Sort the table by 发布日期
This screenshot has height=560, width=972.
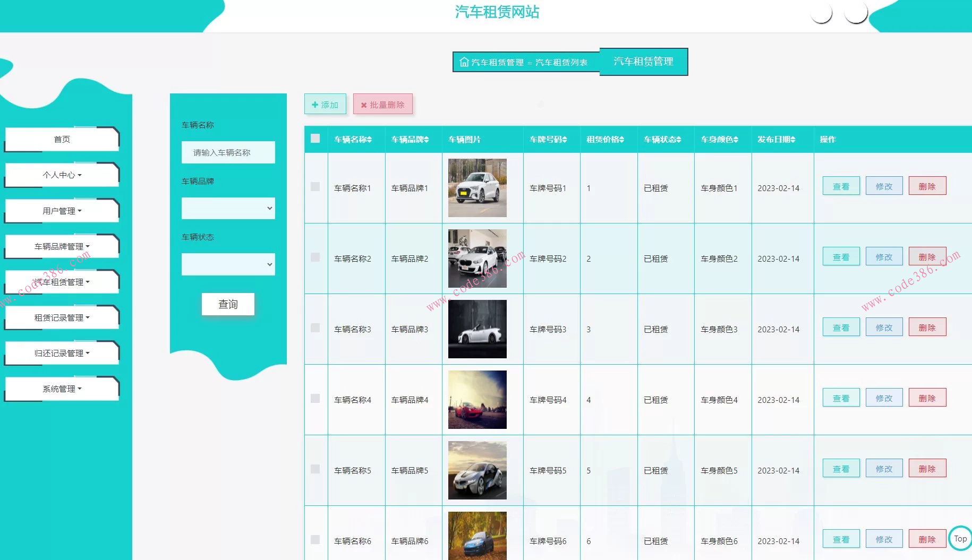click(792, 140)
